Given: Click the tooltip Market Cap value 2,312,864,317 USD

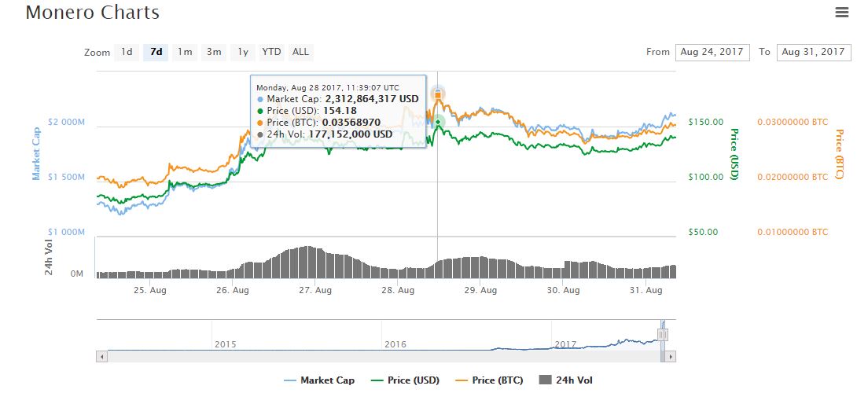Looking at the screenshot, I should tap(372, 98).
